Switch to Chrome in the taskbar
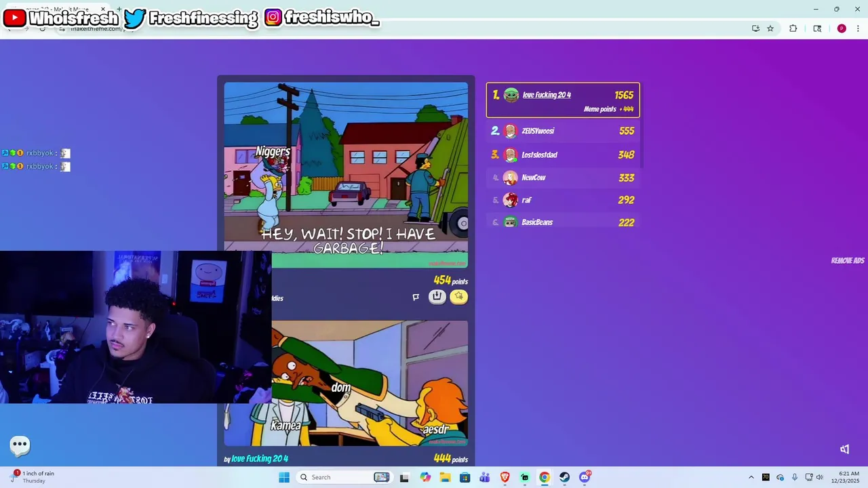The width and height of the screenshot is (868, 488). 545,477
